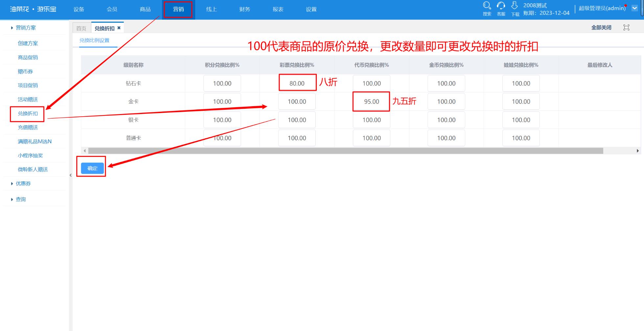The width and height of the screenshot is (644, 331).
Task: Open 活动赠送 in sidebar
Action: click(x=28, y=100)
